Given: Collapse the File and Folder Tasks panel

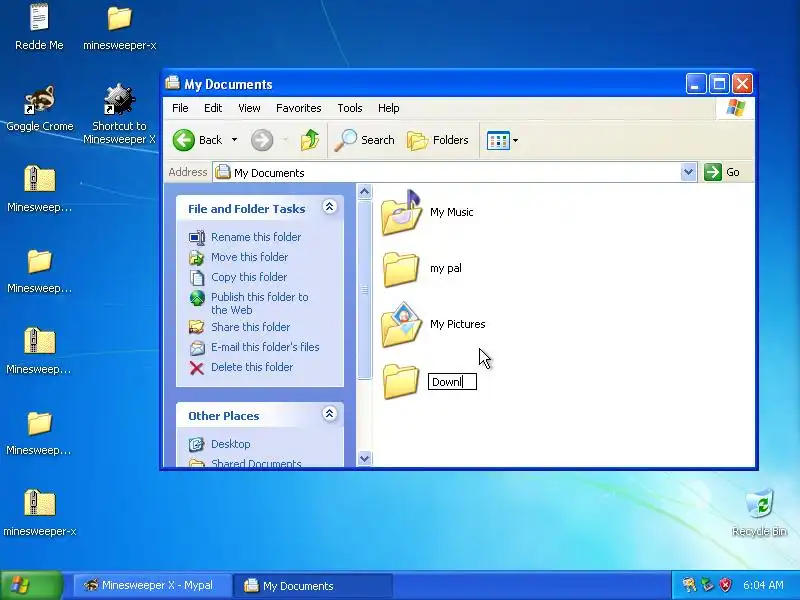Looking at the screenshot, I should click(x=330, y=207).
